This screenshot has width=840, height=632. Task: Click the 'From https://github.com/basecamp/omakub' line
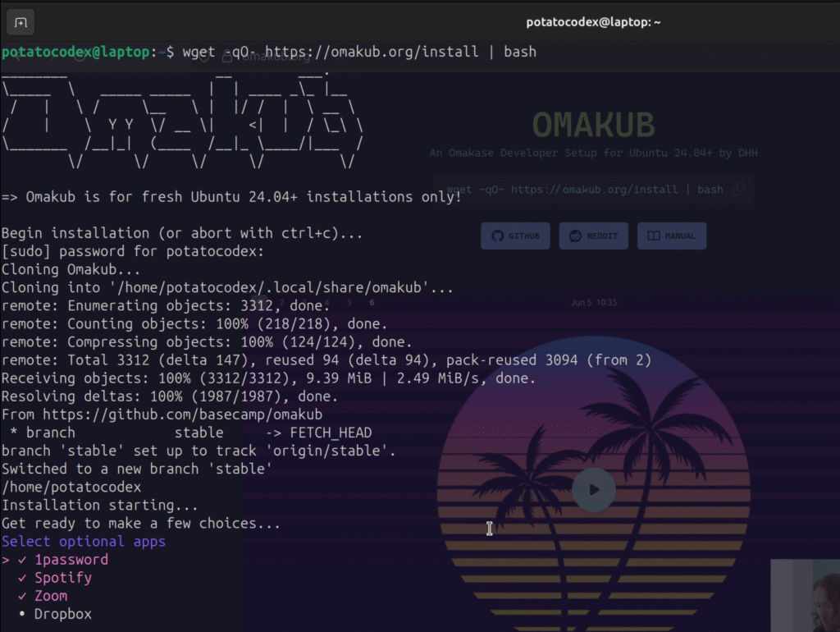[x=162, y=414]
